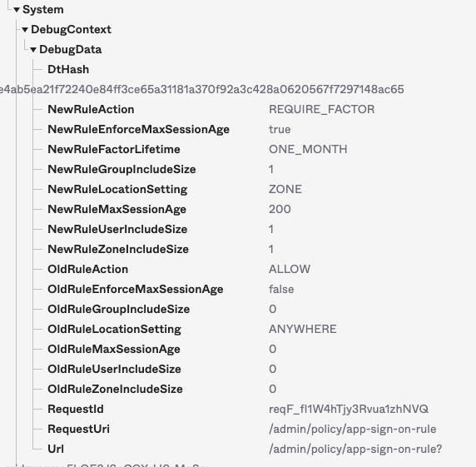Select the OldRuleEnforceMaxSessionAge key

pyautogui.click(x=136, y=290)
